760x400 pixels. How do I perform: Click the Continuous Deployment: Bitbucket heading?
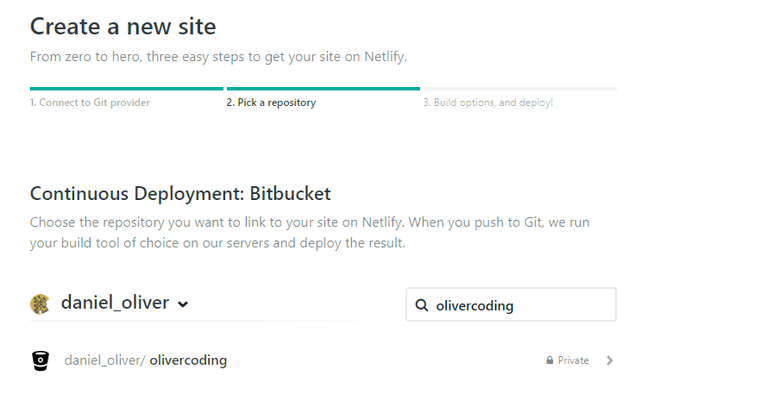pyautogui.click(x=180, y=193)
